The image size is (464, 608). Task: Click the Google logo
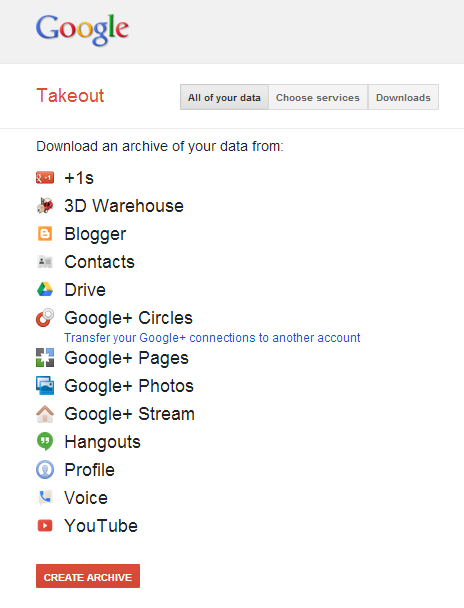click(x=82, y=29)
